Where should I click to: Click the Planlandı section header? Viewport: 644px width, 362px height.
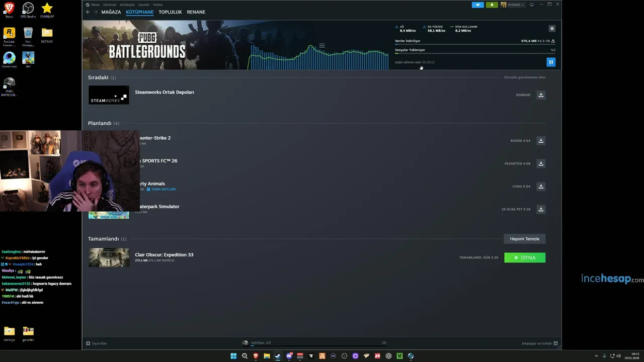pyautogui.click(x=104, y=123)
